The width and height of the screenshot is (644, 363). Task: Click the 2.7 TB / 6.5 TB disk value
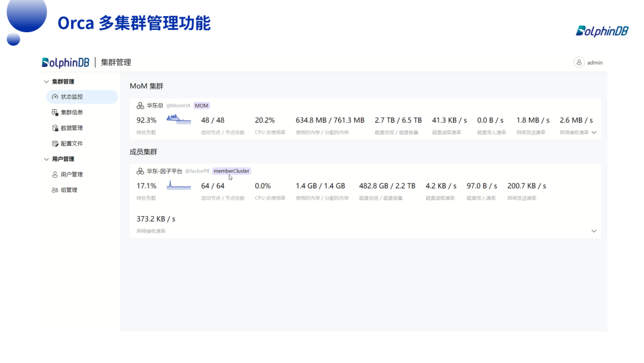coord(398,120)
